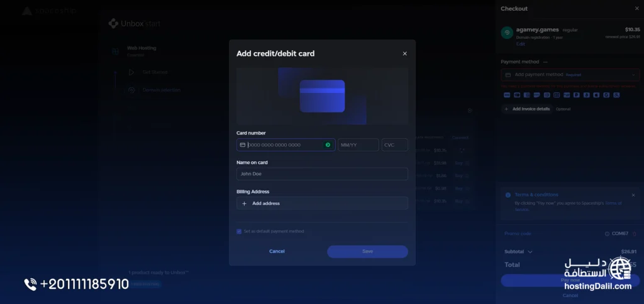This screenshot has height=304, width=644.
Task: Click the CVC security code field
Action: coord(394,145)
